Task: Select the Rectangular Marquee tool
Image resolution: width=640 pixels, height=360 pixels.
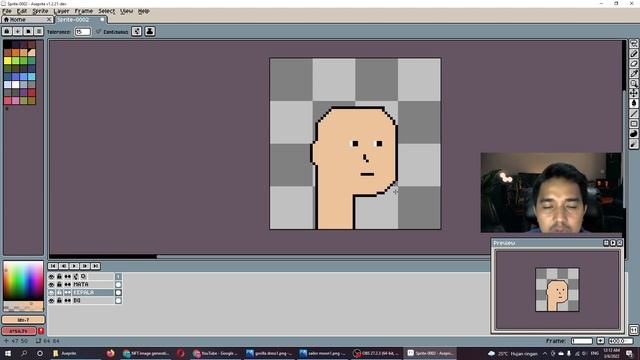Action: (633, 44)
